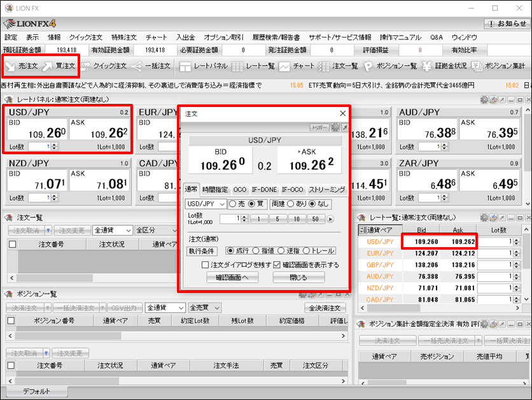The image size is (532, 400).
Task: Switch to the ストリーミング tab
Action: pos(326,189)
